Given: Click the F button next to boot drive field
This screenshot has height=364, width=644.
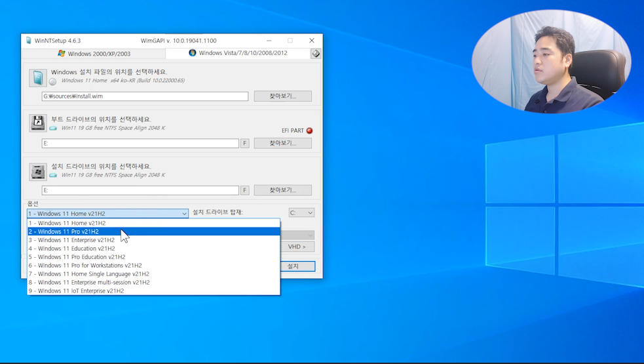Looking at the screenshot, I should 245,143.
